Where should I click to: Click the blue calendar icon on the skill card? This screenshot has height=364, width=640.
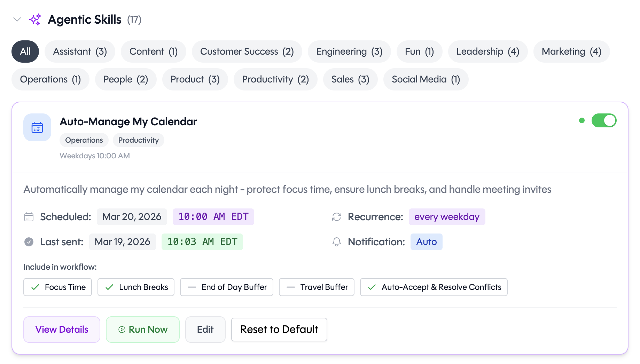37,127
